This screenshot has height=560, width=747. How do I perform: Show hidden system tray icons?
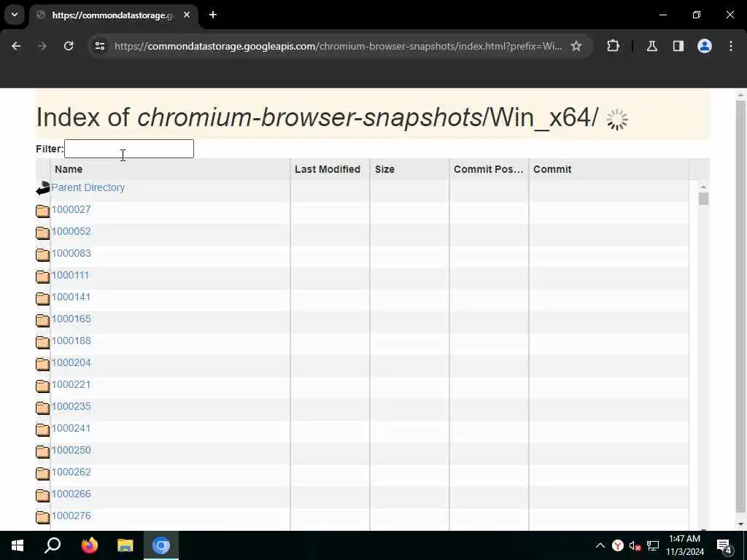point(600,545)
